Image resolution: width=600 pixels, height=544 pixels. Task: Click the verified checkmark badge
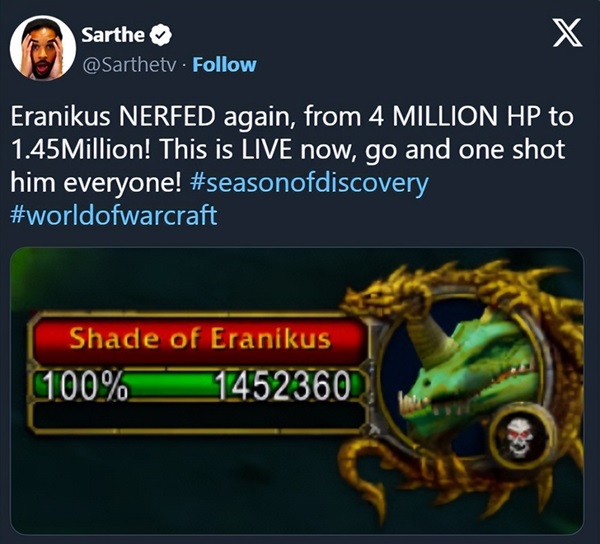point(160,35)
